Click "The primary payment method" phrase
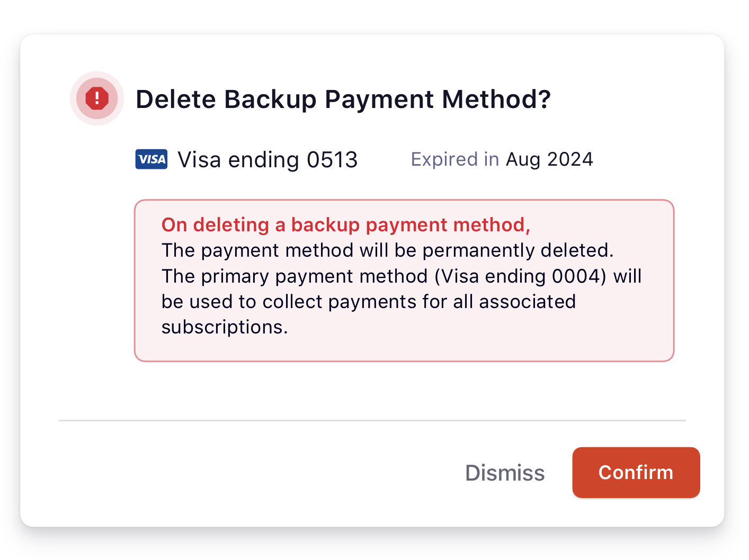Screen dimensions: 749x560 [x=295, y=276]
